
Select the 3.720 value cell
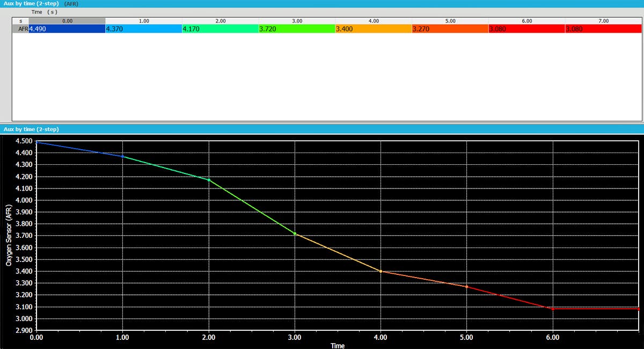pyautogui.click(x=297, y=29)
